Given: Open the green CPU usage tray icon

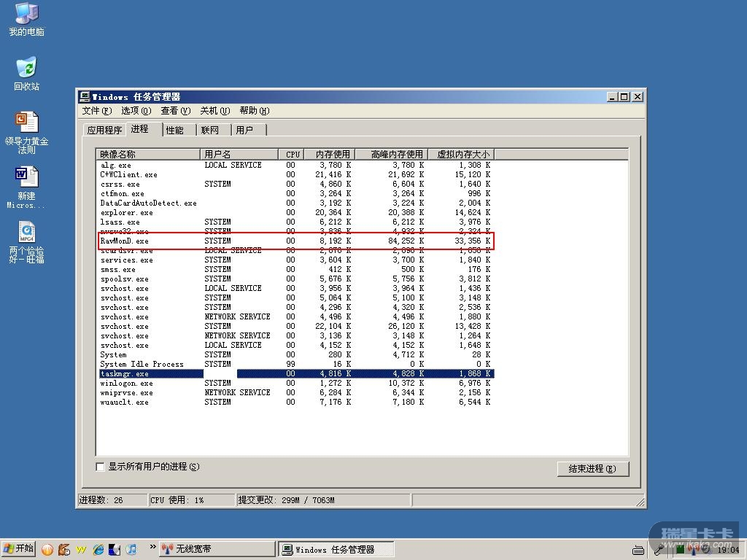Looking at the screenshot, I should tap(681, 550).
